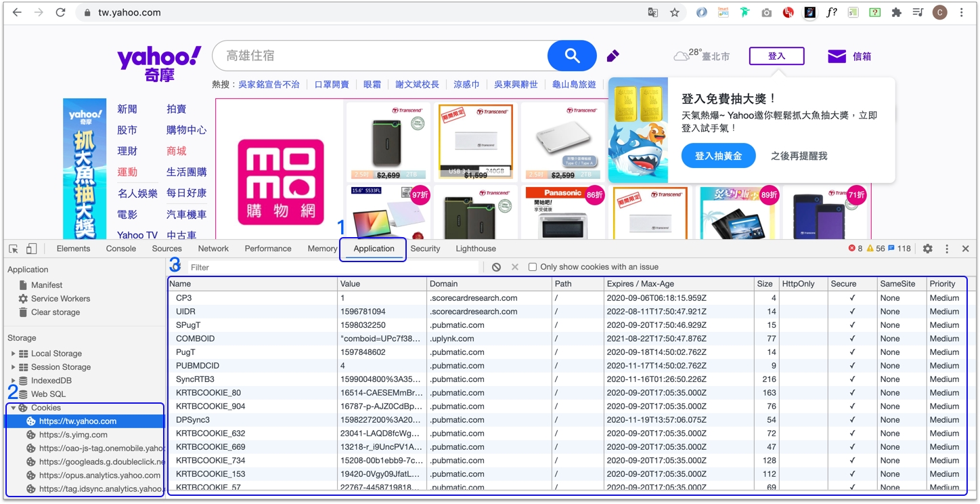
Task: Open DevTools settings gear
Action: [927, 249]
